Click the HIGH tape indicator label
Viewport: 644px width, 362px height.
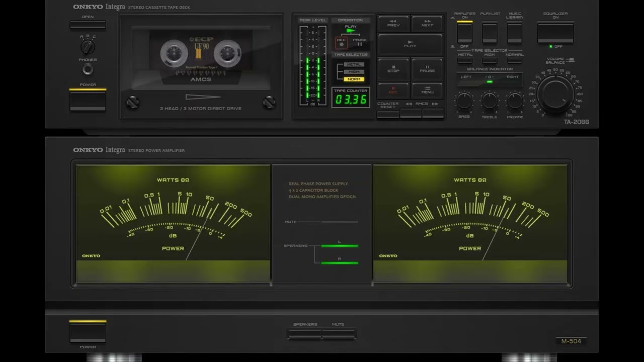point(354,72)
